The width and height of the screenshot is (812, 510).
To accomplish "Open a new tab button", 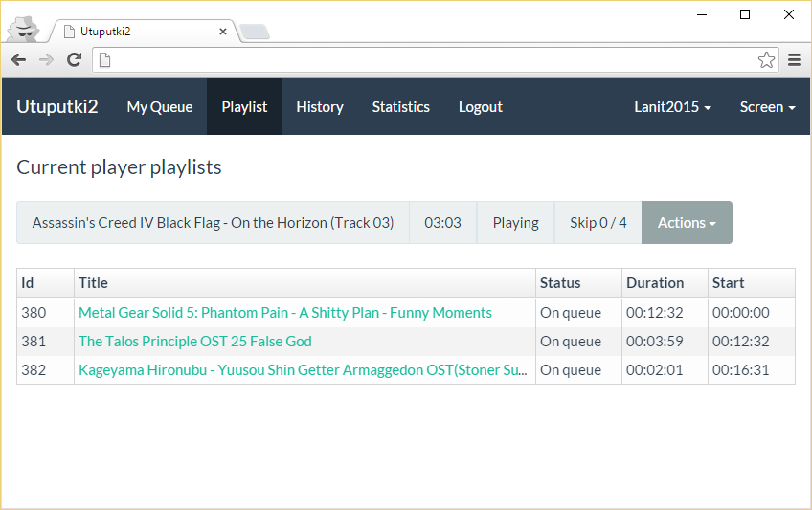I will [x=255, y=33].
